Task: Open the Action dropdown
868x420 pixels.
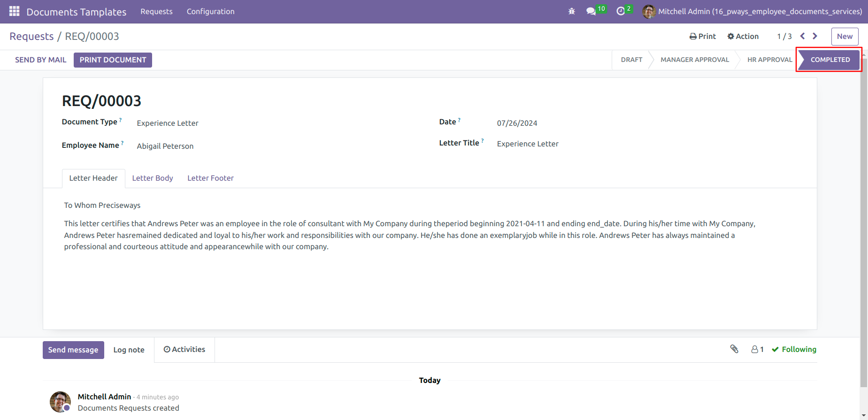Action: [x=743, y=36]
